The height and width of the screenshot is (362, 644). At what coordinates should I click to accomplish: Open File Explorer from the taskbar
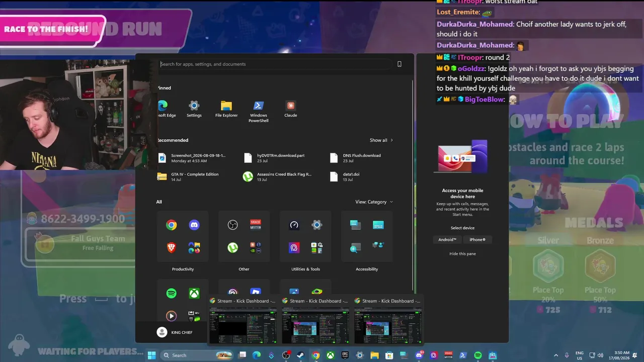[374, 355]
